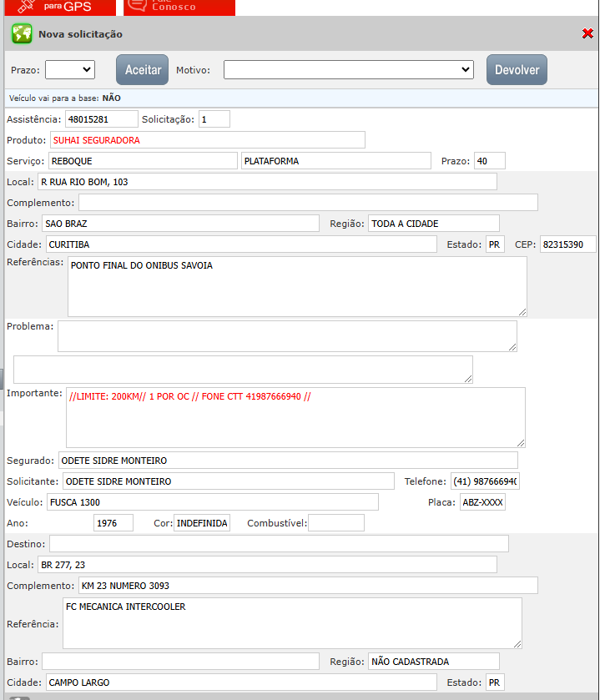Screen dimensions: 605x700
Task: Click the Assistência number field
Action: click(x=100, y=119)
